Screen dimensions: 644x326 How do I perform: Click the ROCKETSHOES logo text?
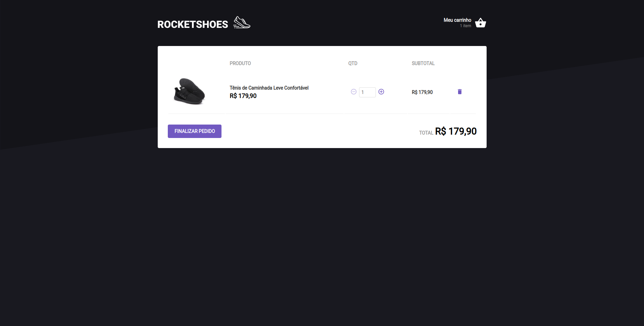(x=192, y=24)
